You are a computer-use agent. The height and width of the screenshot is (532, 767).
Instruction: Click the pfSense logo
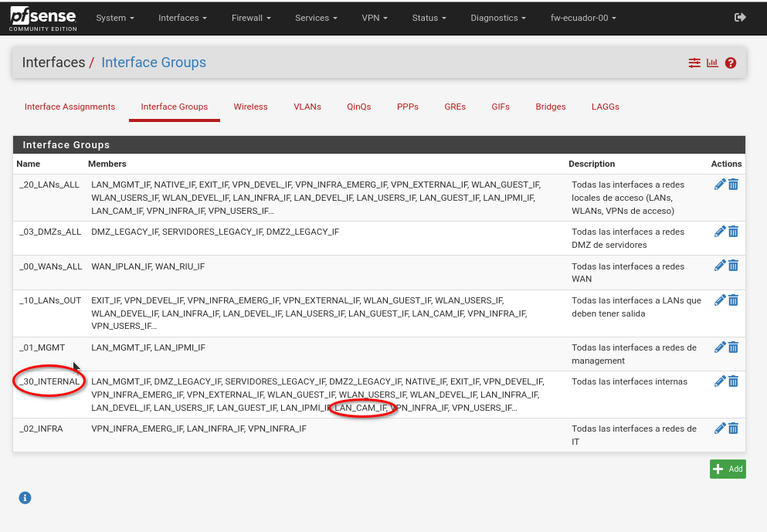[x=43, y=19]
